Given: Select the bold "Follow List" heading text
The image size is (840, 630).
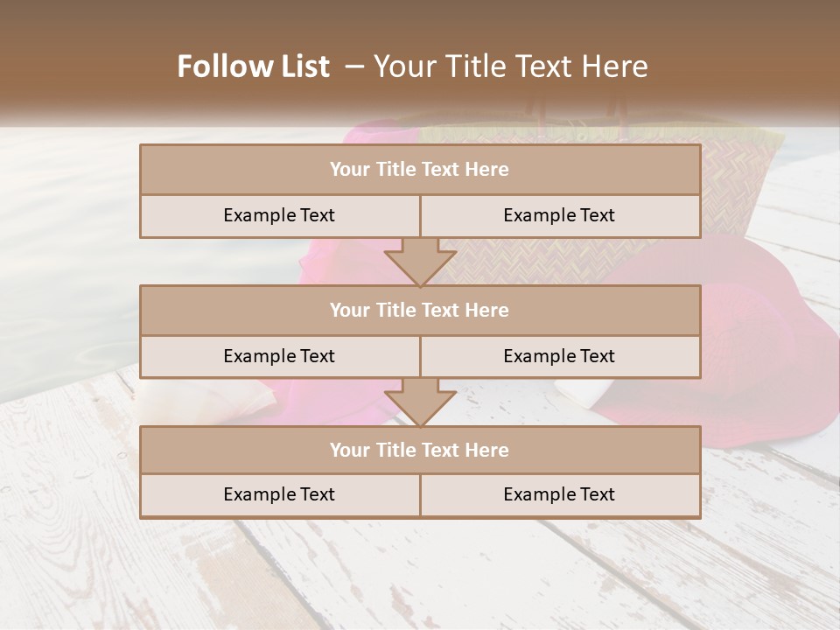Looking at the screenshot, I should coord(254,66).
